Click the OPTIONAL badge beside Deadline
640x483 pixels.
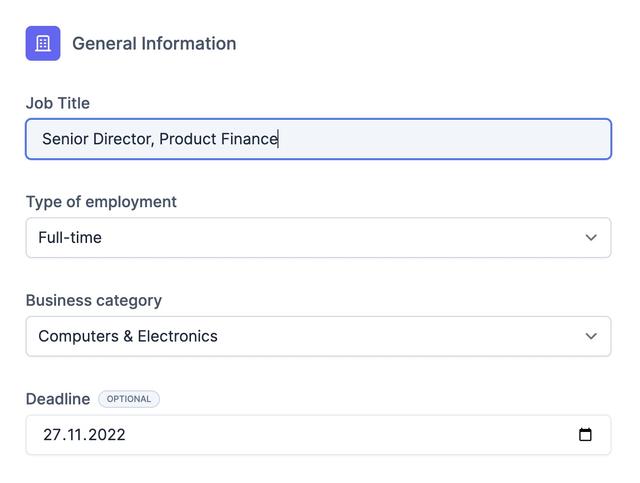[x=129, y=399]
